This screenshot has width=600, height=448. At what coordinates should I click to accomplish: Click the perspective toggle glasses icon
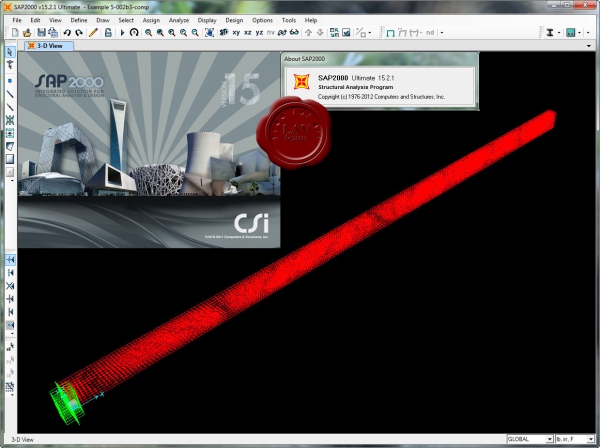pos(294,33)
